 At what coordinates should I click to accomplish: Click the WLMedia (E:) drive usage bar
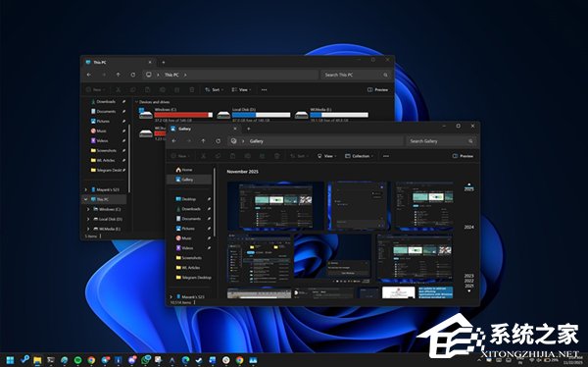[x=339, y=115]
